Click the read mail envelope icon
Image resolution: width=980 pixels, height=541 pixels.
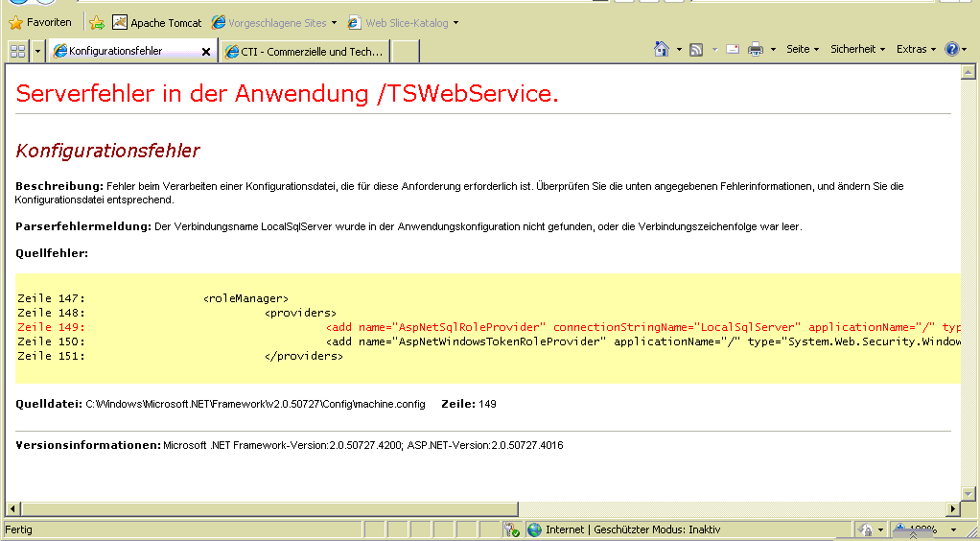[x=733, y=49]
